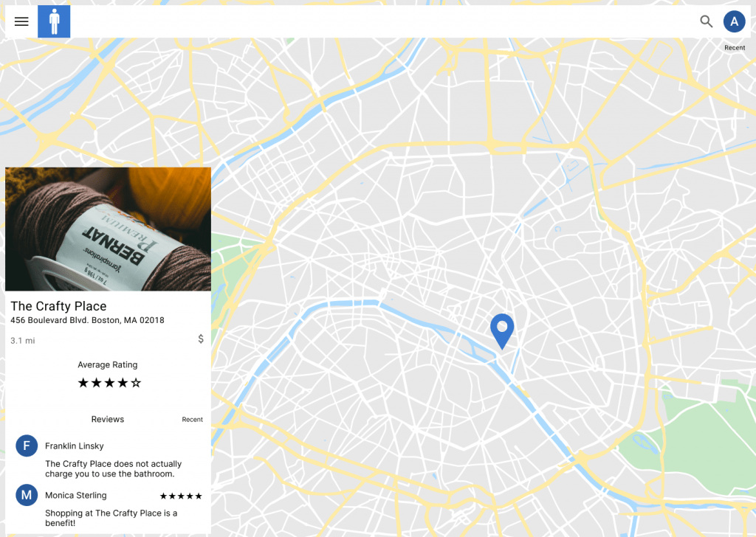
Task: Open Franklin Linsky's reviewer name
Action: 74,446
